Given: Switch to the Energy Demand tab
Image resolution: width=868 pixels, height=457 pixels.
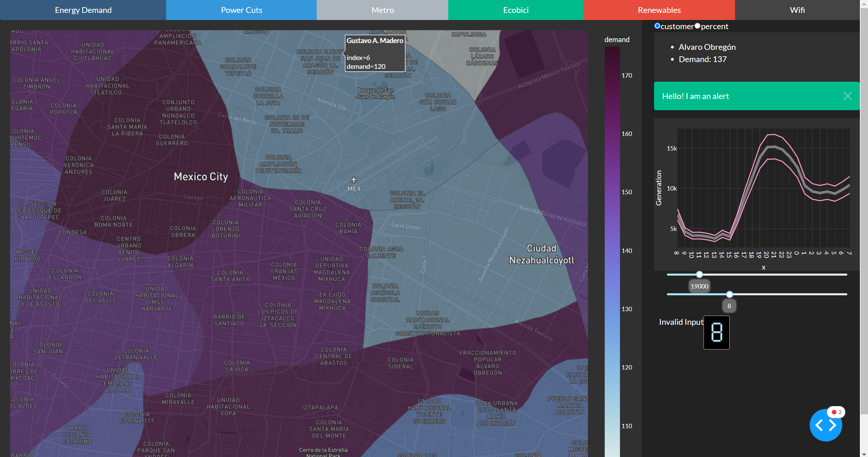Looking at the screenshot, I should click(x=83, y=10).
